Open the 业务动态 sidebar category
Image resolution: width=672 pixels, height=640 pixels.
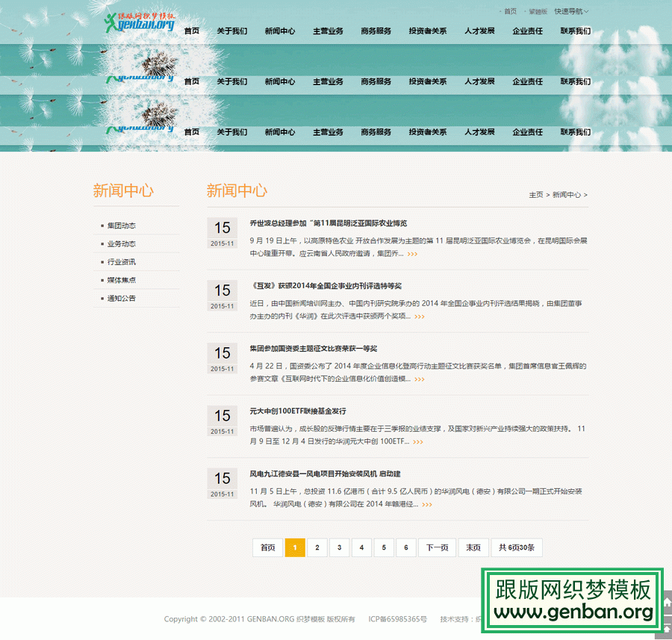(122, 243)
